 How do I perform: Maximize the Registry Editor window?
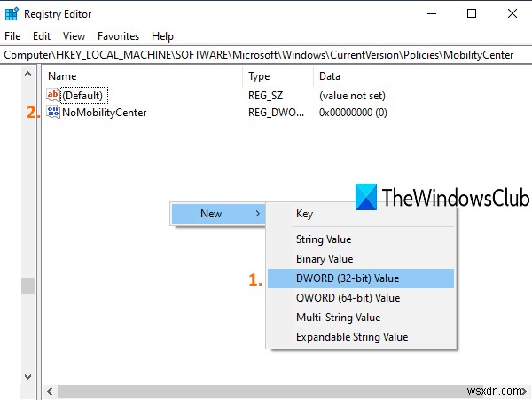(x=472, y=13)
